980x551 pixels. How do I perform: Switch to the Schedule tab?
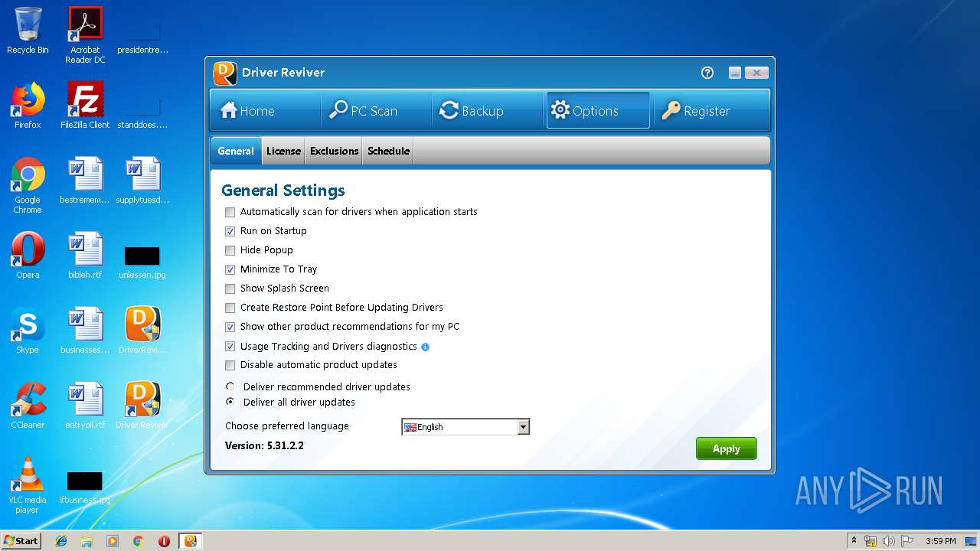(388, 151)
